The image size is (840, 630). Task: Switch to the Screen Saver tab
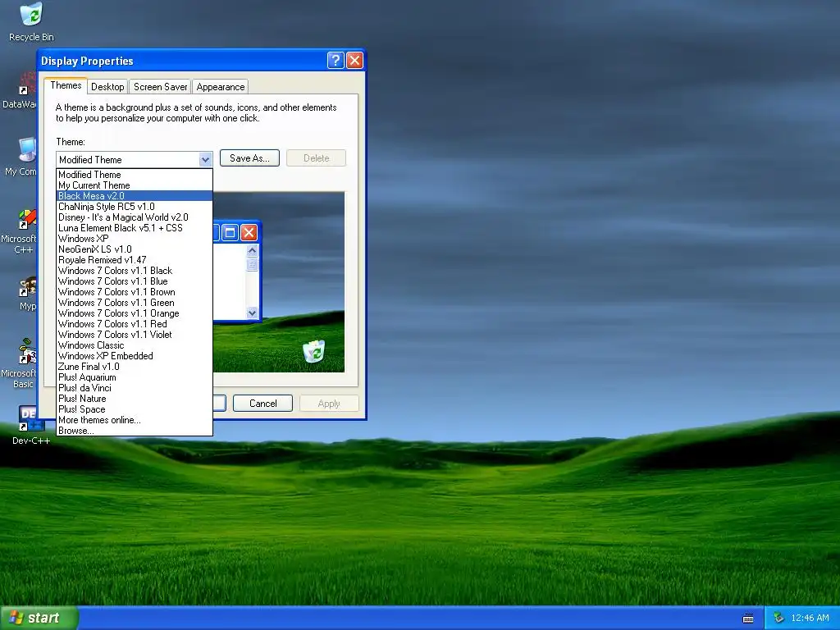[x=160, y=87]
